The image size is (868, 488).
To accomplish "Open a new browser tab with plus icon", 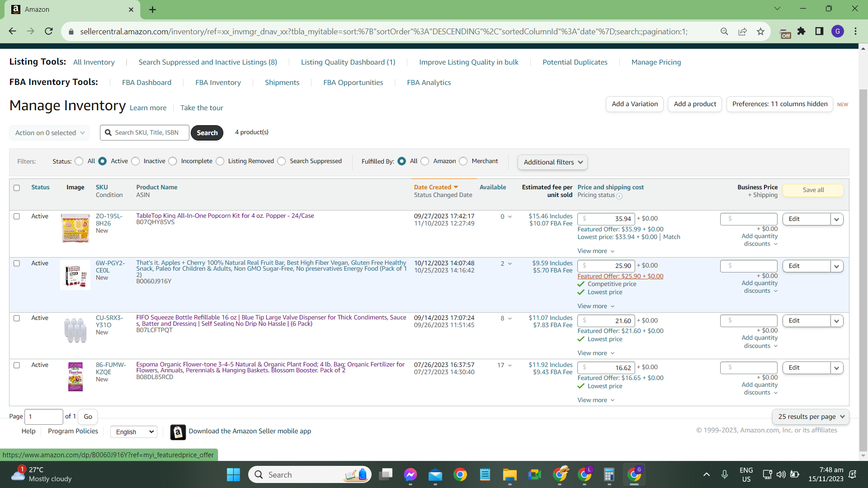I will pyautogui.click(x=152, y=9).
